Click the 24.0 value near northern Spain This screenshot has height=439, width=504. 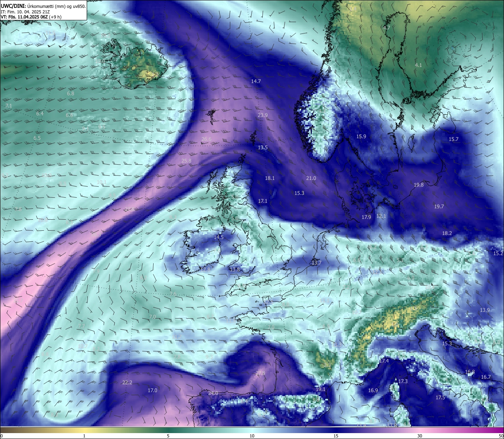pyautogui.click(x=213, y=393)
